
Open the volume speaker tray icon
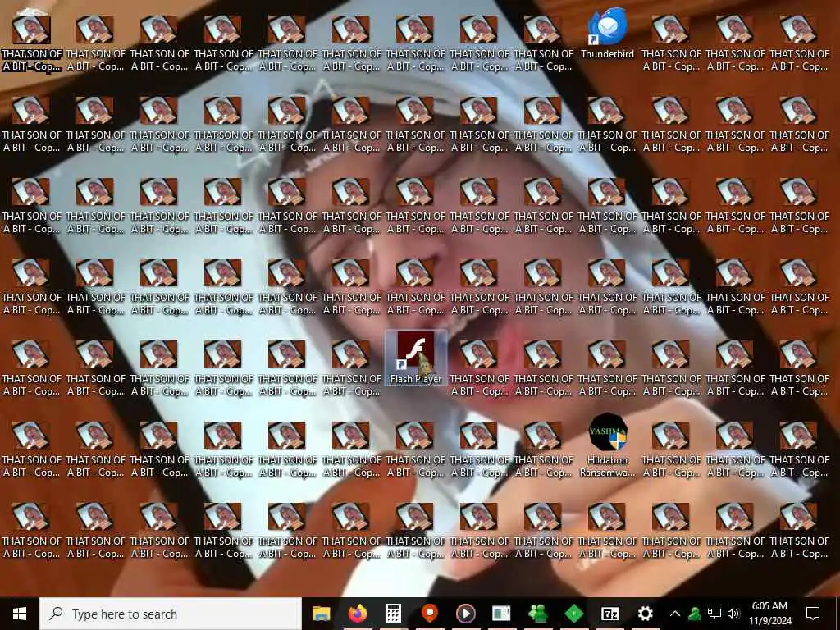pyautogui.click(x=733, y=614)
